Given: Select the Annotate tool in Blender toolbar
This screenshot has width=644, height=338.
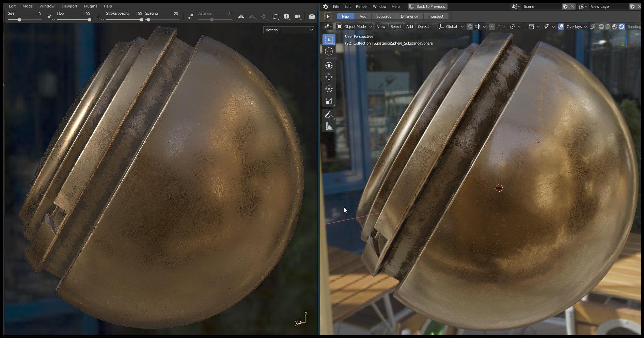Looking at the screenshot, I should (x=329, y=114).
